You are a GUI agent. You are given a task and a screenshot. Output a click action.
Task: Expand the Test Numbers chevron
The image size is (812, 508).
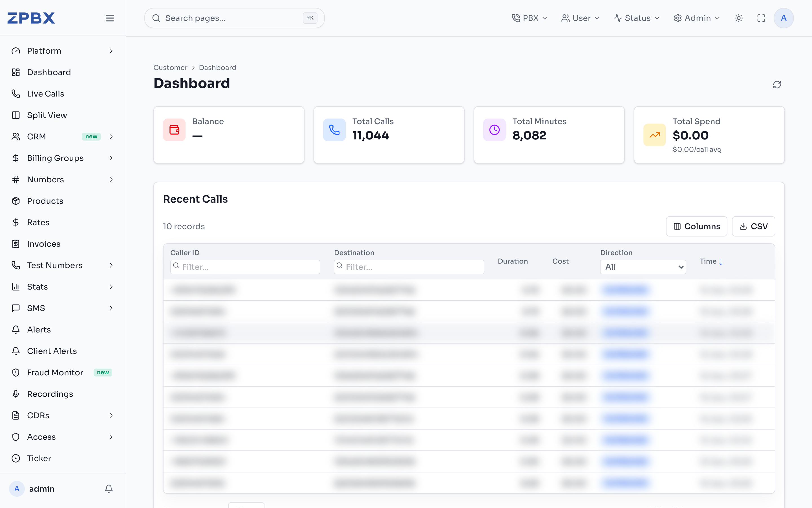pyautogui.click(x=111, y=265)
